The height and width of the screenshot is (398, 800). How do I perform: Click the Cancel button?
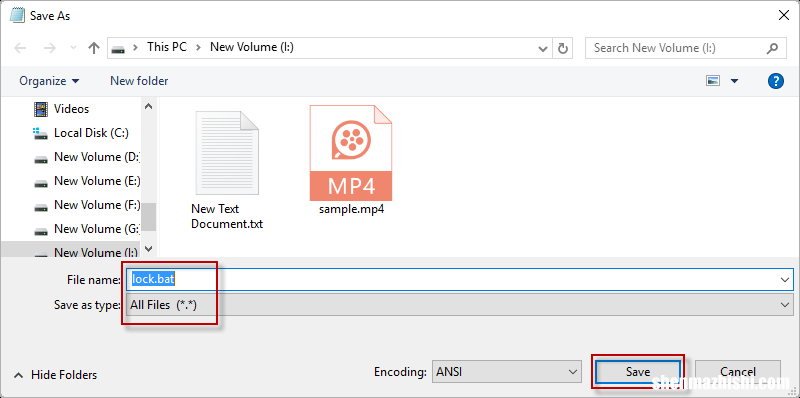pos(738,371)
